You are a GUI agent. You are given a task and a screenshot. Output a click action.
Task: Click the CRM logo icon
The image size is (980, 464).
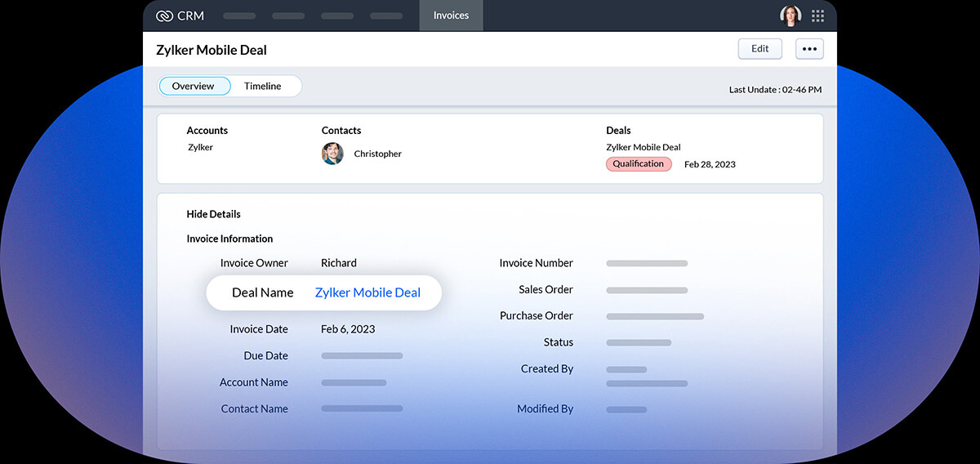pyautogui.click(x=164, y=16)
